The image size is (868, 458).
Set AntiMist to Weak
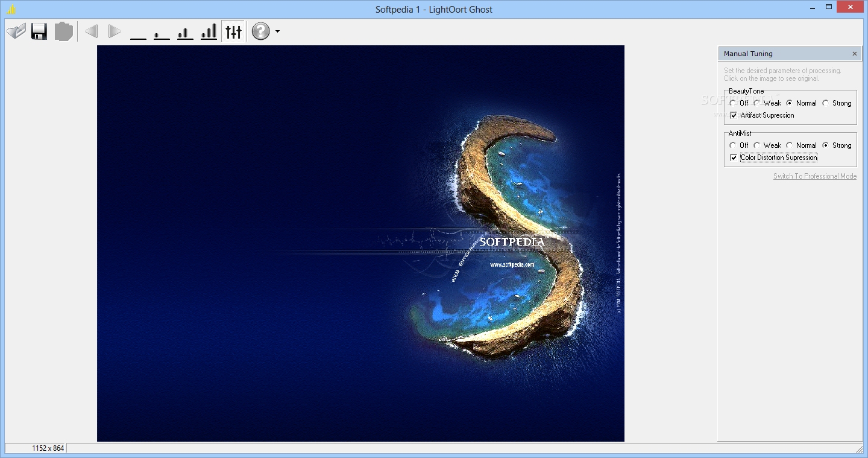[767, 145]
